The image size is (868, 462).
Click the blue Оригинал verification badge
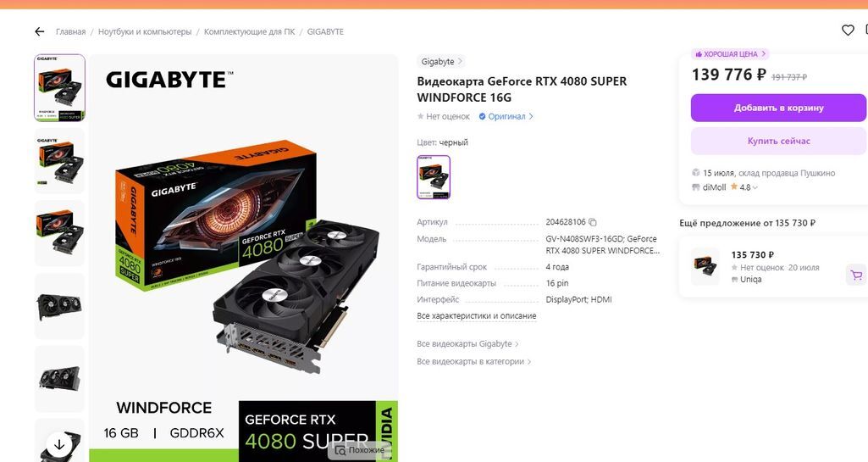click(x=506, y=116)
